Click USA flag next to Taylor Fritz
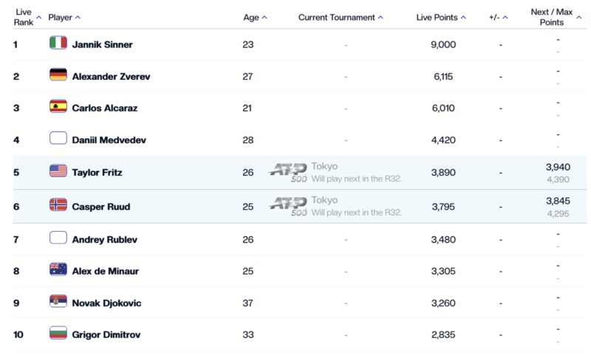Image resolution: width=591 pixels, height=364 pixels. [x=58, y=171]
